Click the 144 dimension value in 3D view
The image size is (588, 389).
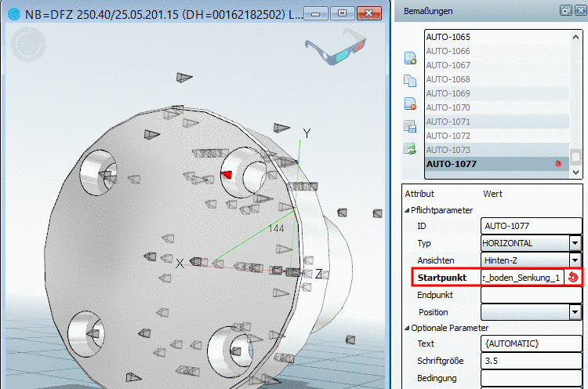pyautogui.click(x=277, y=228)
